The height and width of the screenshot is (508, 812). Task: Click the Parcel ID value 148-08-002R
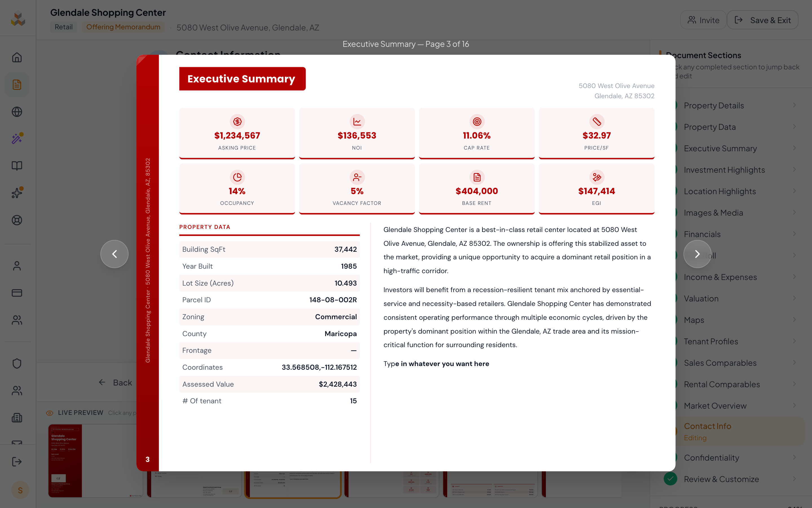pos(333,300)
